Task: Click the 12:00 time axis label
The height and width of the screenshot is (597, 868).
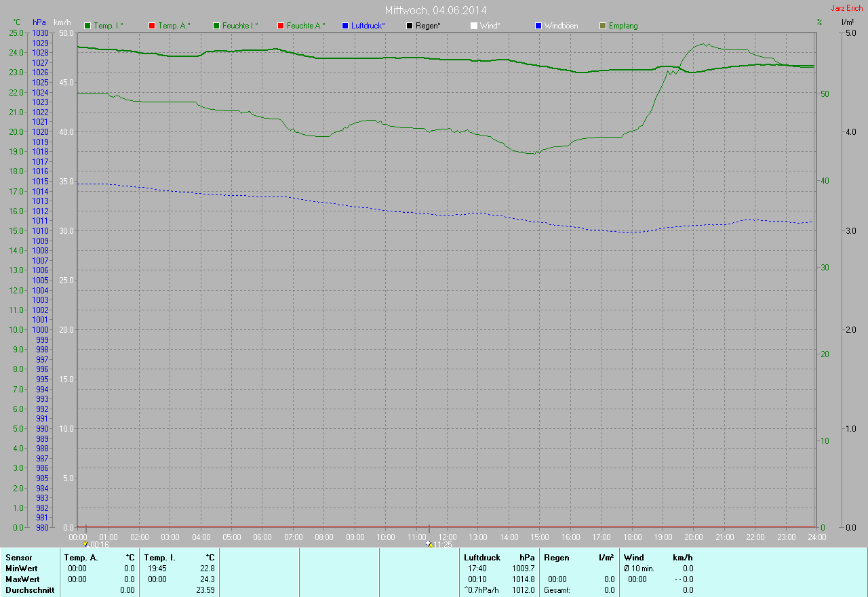Action: click(x=448, y=537)
